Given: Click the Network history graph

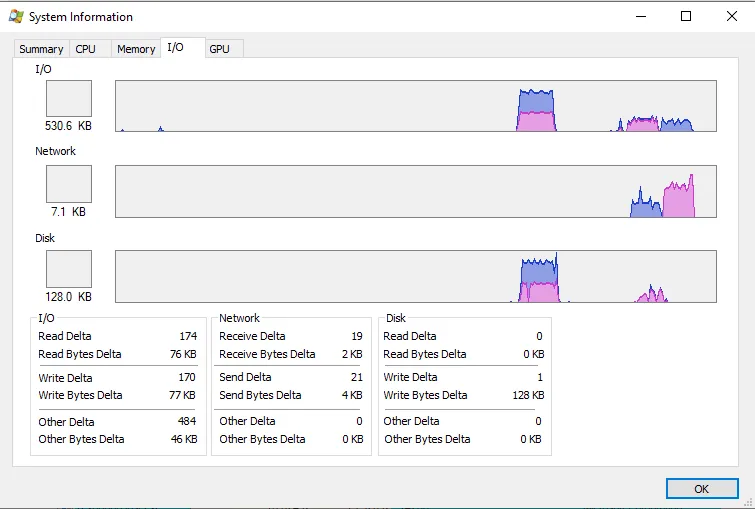Looking at the screenshot, I should (416, 191).
